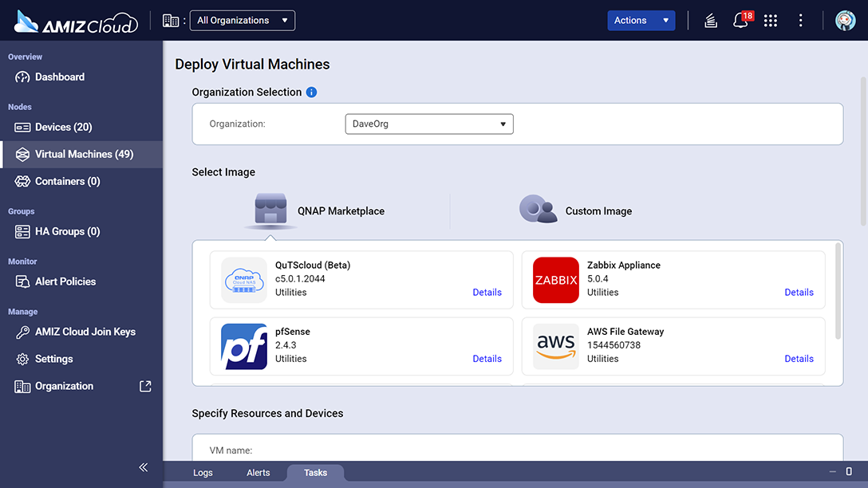Open Alert Policies under Monitor
This screenshot has height=488, width=868.
pos(68,281)
